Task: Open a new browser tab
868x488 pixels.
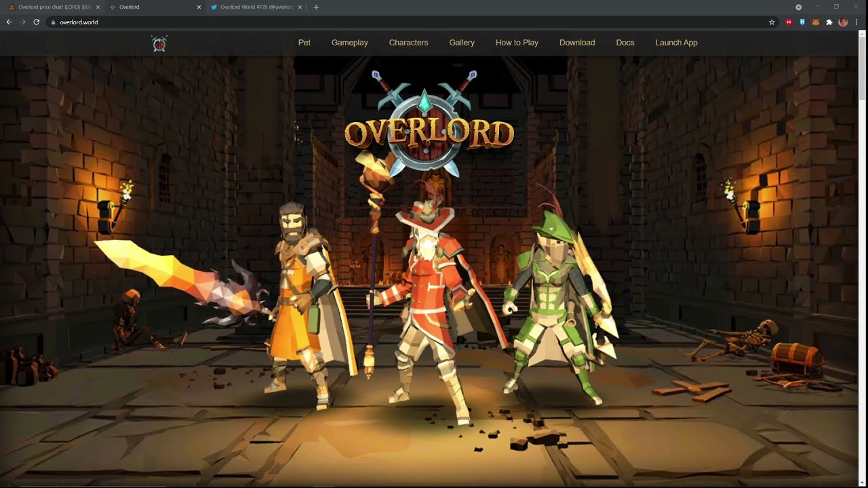Action: coord(316,7)
